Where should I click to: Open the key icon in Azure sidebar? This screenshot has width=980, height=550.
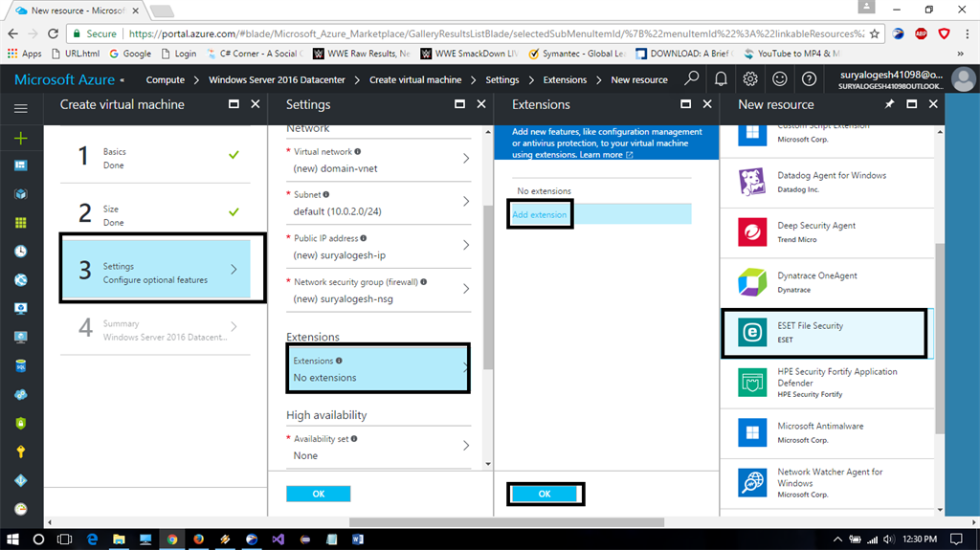coord(21,451)
